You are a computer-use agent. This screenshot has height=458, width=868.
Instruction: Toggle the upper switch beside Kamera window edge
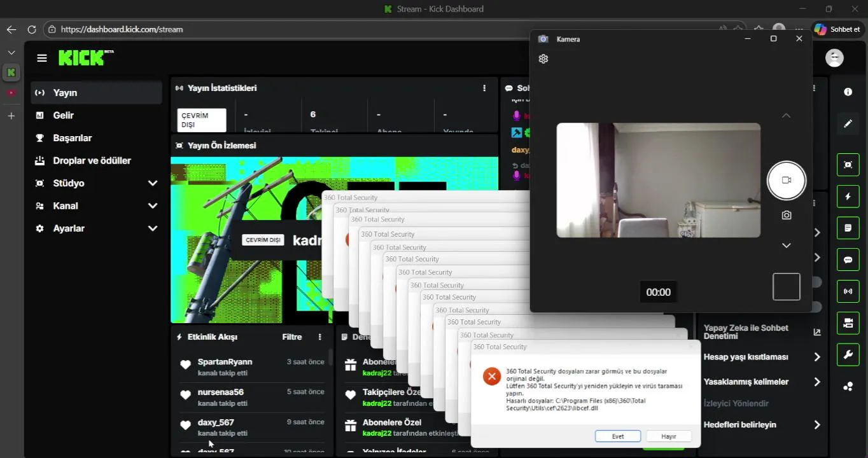(817, 282)
